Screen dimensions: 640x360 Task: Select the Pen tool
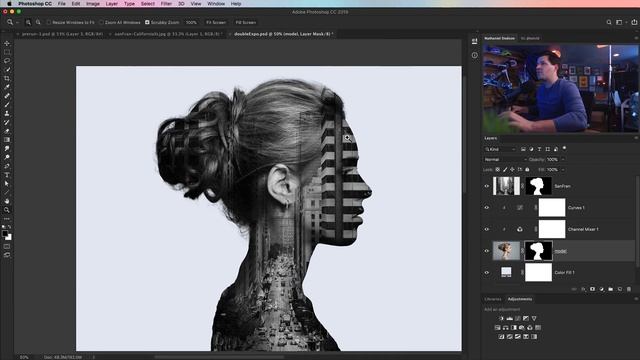7,166
